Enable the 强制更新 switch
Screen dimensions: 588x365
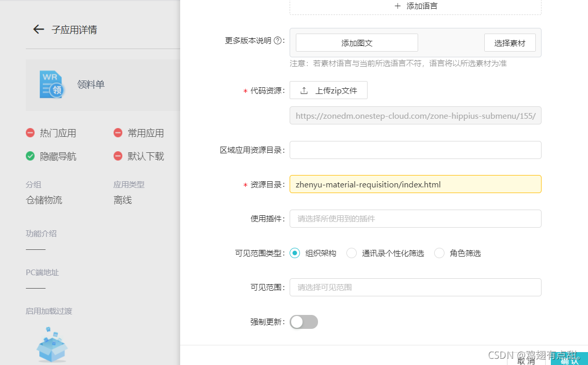(304, 322)
